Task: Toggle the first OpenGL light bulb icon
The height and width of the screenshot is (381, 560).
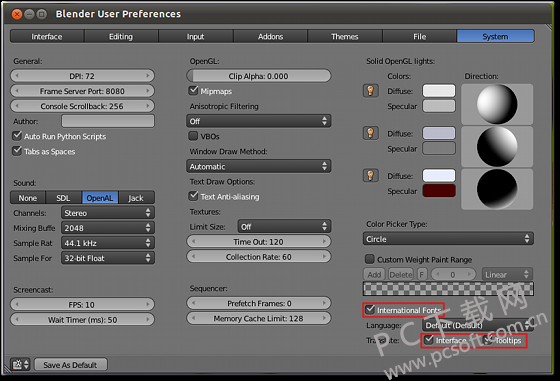Action: pyautogui.click(x=370, y=91)
